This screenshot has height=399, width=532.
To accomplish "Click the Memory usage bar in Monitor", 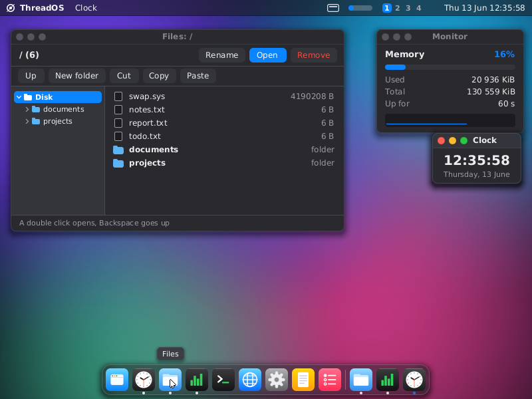I will click(450, 67).
